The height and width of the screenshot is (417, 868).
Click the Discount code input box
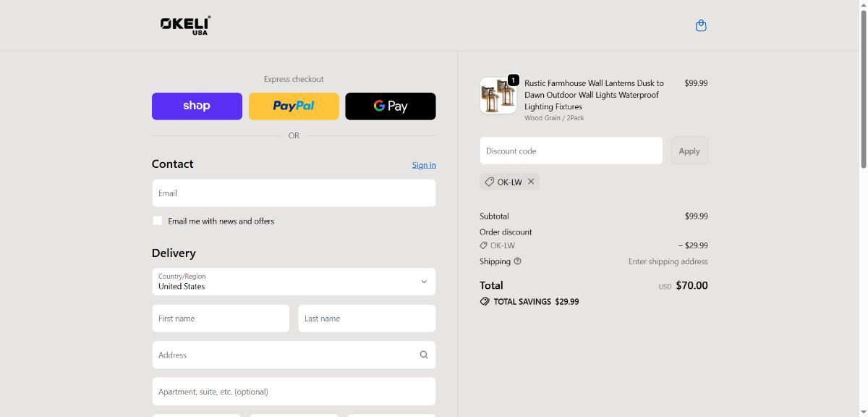[x=571, y=151]
